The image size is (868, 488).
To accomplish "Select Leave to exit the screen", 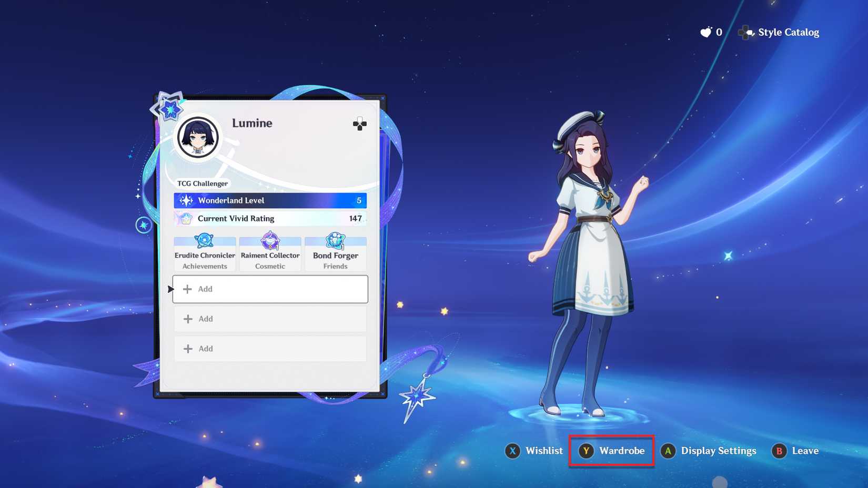I will (x=794, y=451).
